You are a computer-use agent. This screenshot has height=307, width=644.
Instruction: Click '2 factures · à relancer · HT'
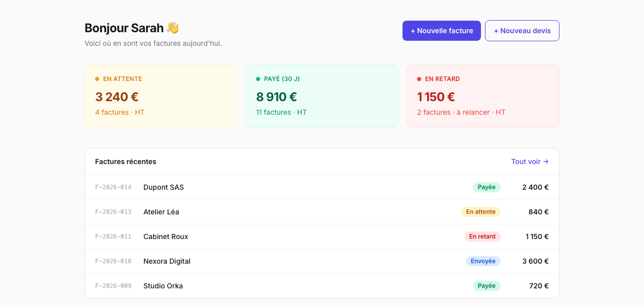point(461,112)
